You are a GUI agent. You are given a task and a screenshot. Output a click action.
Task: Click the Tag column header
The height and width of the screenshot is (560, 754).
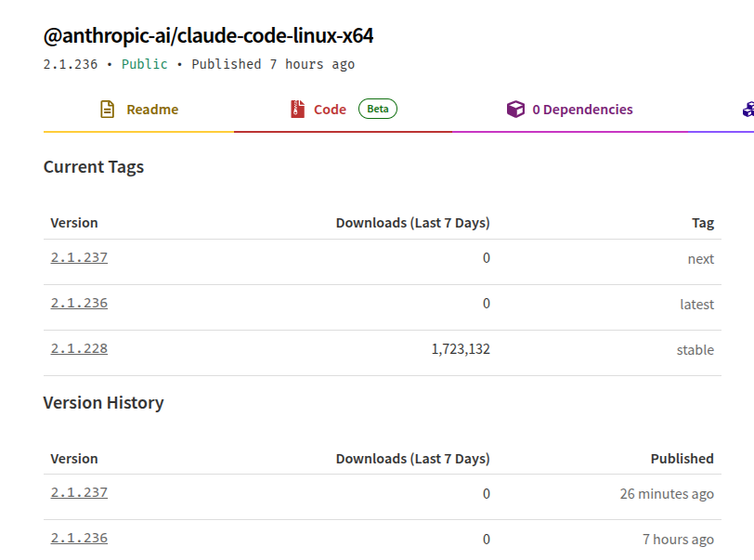click(703, 223)
